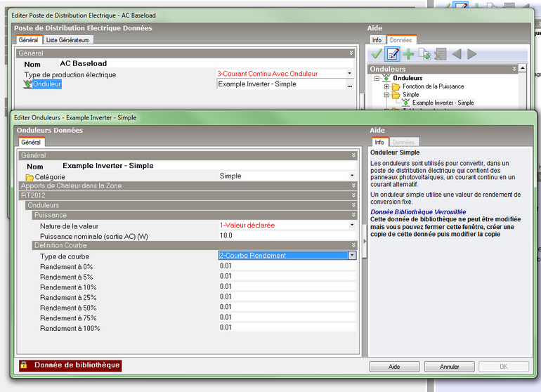The width and height of the screenshot is (541, 392).
Task: Open Type de production électrique dropdown
Action: (x=349, y=74)
